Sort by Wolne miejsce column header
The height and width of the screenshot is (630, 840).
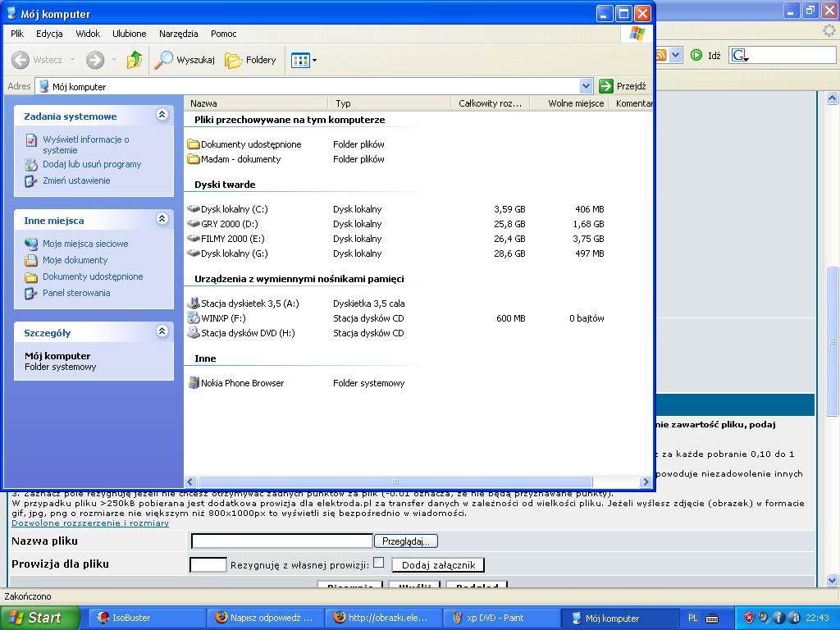(569, 103)
